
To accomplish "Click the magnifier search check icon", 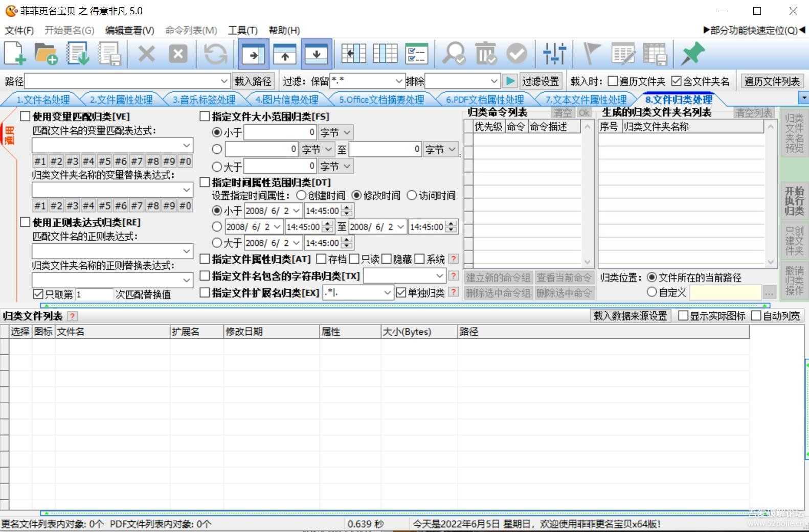I will [454, 54].
